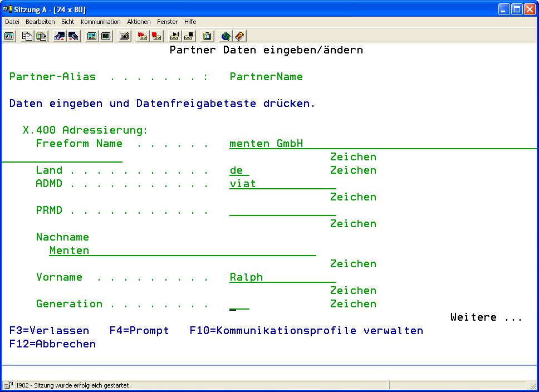Click F12=Abbrechen to cancel
The image size is (539, 392).
[x=52, y=344]
